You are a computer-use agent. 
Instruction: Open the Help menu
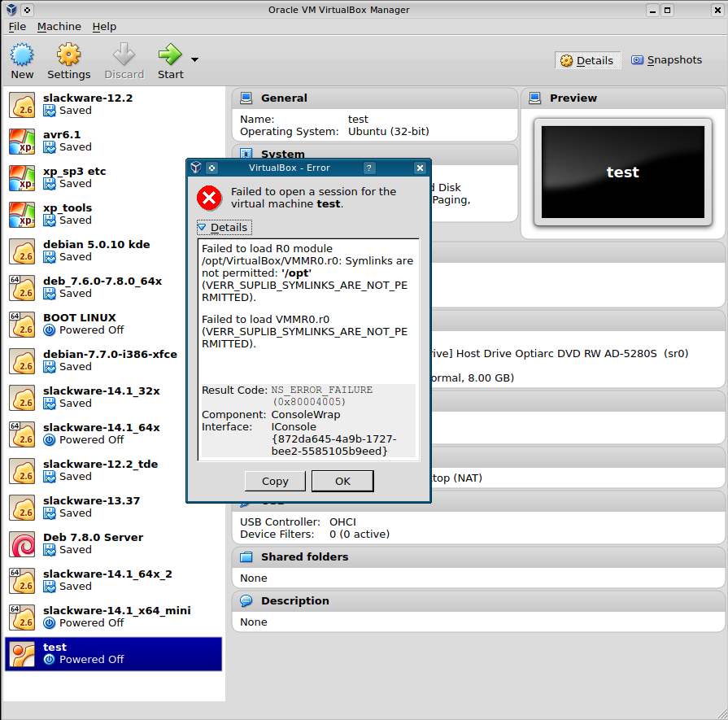click(104, 27)
